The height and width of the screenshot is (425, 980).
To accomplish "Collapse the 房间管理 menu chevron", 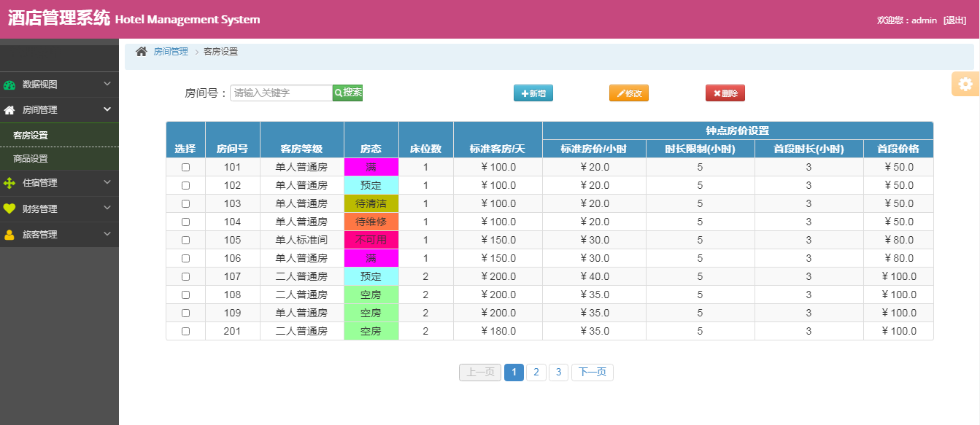I will coord(107,109).
